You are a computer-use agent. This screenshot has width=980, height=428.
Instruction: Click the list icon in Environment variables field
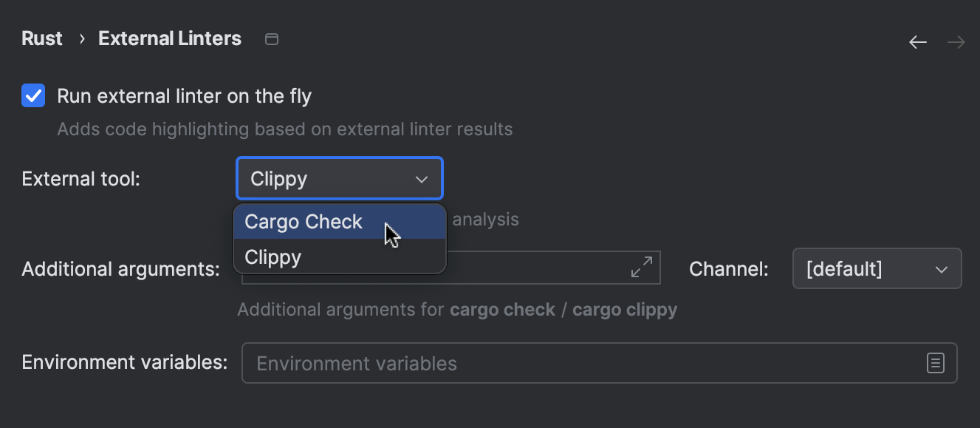(936, 363)
